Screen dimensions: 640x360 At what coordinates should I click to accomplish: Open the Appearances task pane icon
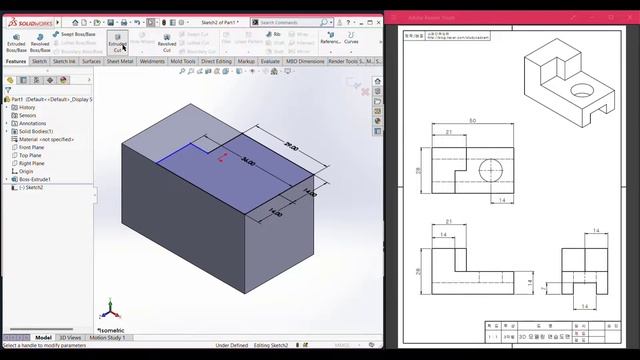(378, 121)
